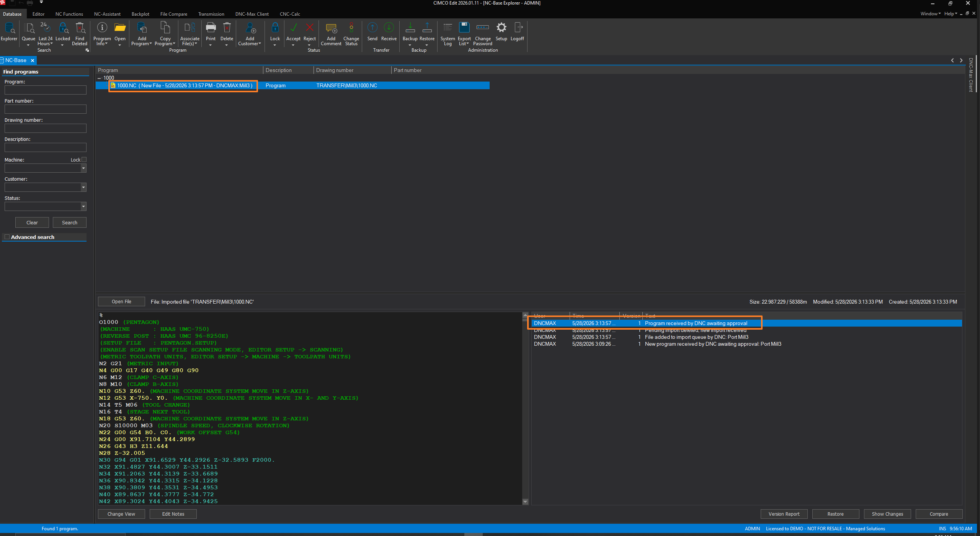Screen dimensions: 980x536
Task: Click the Drawing number input field
Action: pos(46,128)
